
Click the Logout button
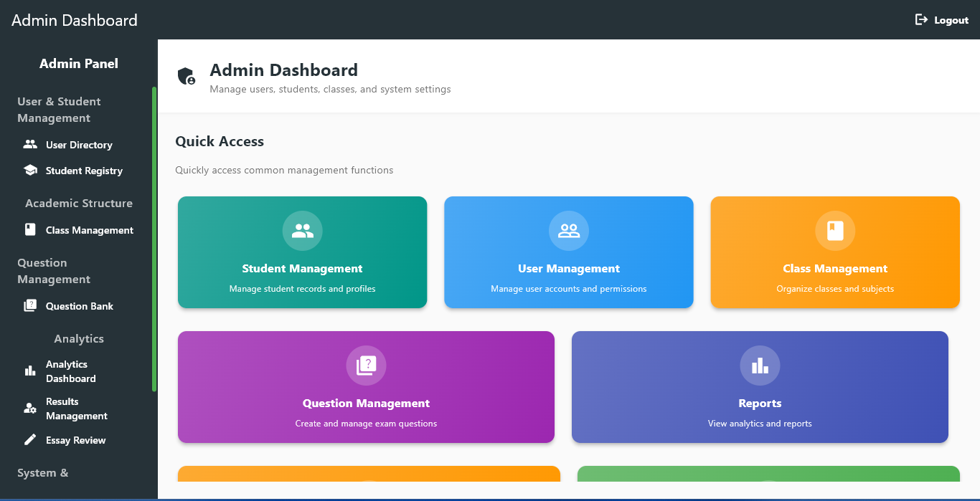coord(941,20)
